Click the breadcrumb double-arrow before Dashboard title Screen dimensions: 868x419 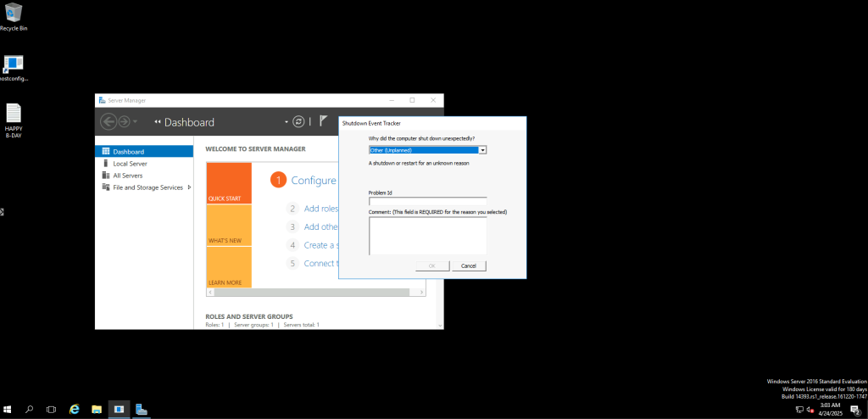pos(157,122)
